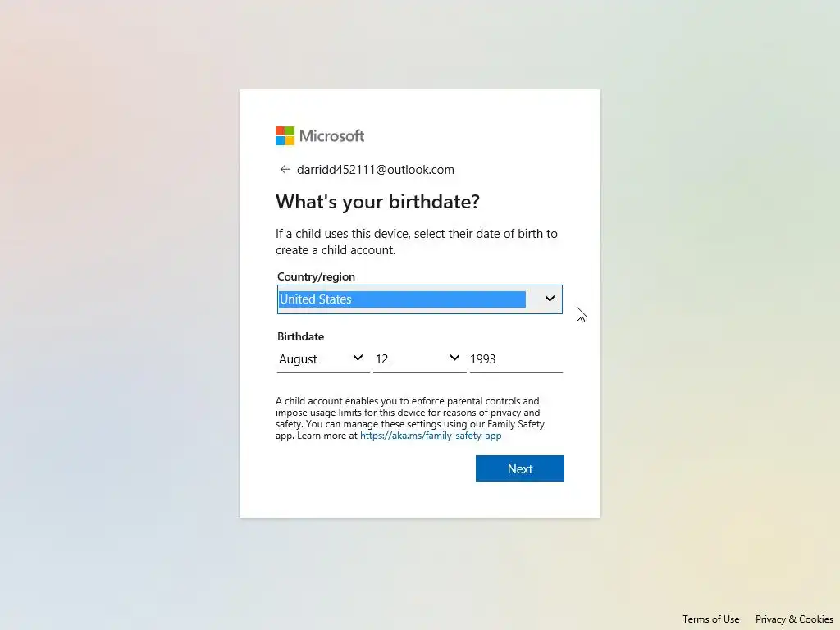
Task: Click the Country/region dropdown chevron
Action: coord(550,299)
